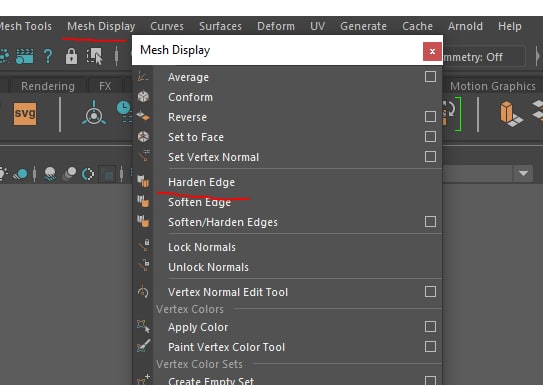Viewport: 543px width, 385px height.
Task: Choose Soften Edge from the menu
Action: tap(199, 203)
